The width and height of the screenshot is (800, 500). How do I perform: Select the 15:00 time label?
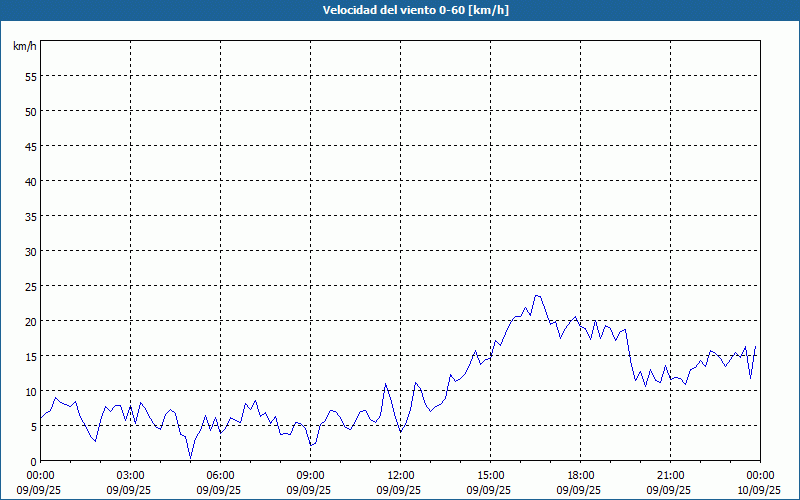(490, 475)
